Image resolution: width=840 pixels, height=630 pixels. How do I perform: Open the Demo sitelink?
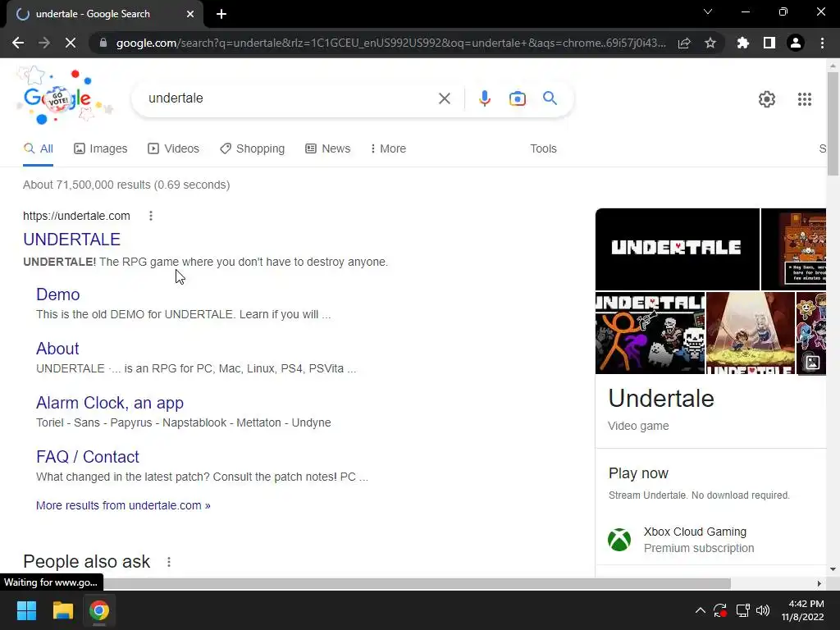[58, 294]
